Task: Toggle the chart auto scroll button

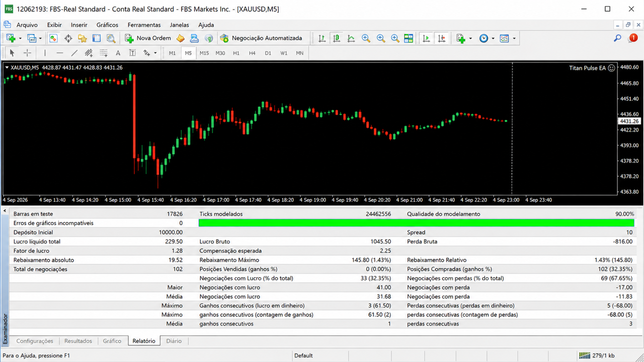Action: pyautogui.click(x=426, y=38)
